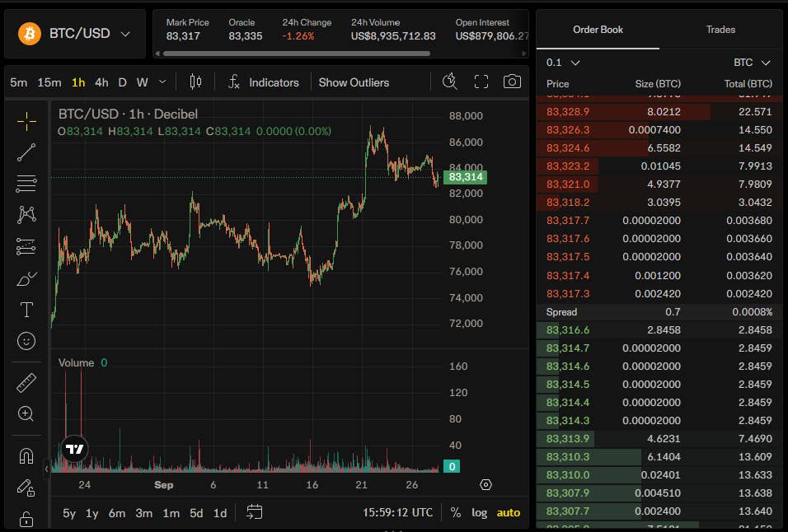Enter fullscreen chart mode

point(481,82)
